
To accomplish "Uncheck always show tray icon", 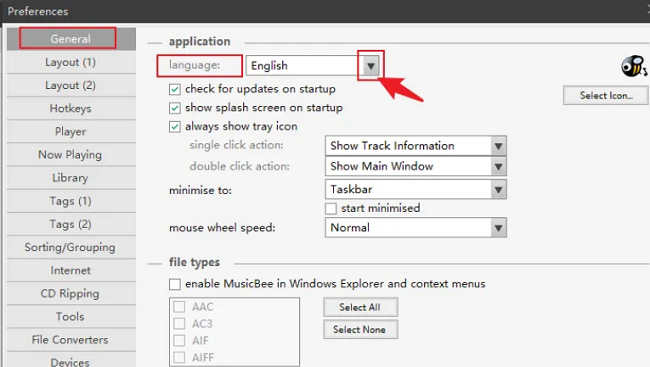I will click(x=175, y=126).
